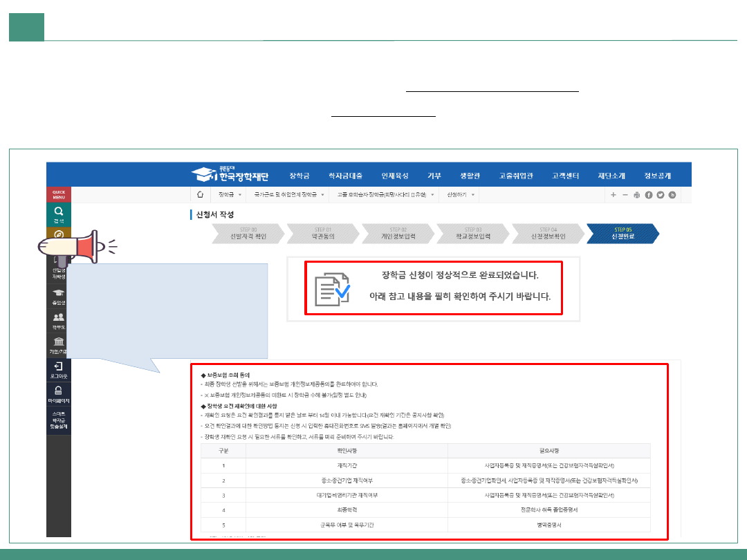
Task: Open the 고객센터 top menu
Action: point(565,175)
